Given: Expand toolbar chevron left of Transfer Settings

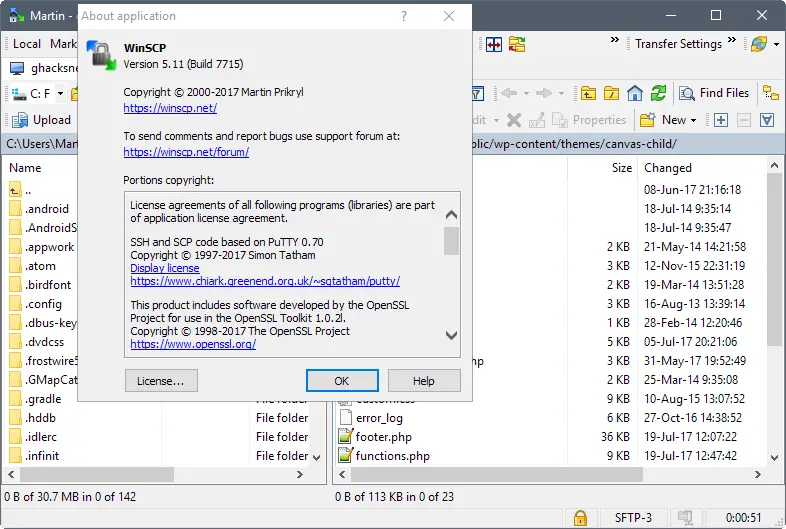Looking at the screenshot, I should pos(615,40).
